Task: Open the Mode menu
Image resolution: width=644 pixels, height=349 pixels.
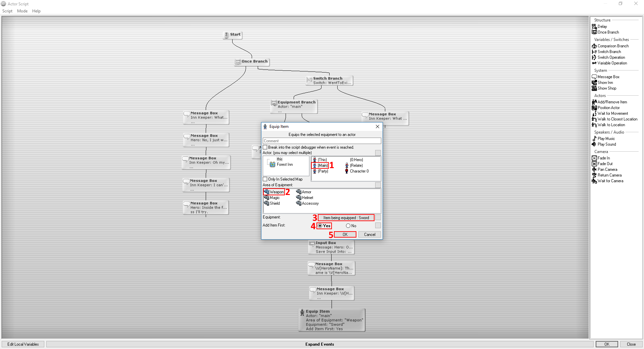Action: 22,11
